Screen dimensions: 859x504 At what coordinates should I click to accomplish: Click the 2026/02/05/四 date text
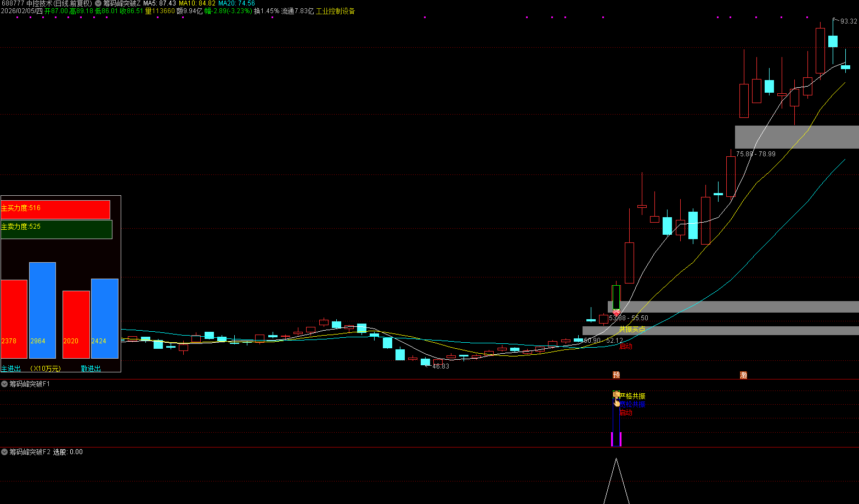[22, 11]
